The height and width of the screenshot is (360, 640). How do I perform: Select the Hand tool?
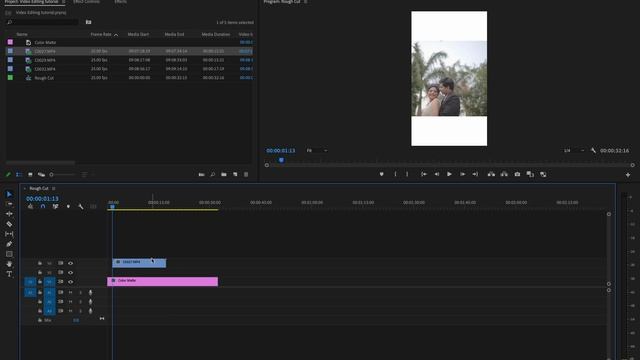9,264
